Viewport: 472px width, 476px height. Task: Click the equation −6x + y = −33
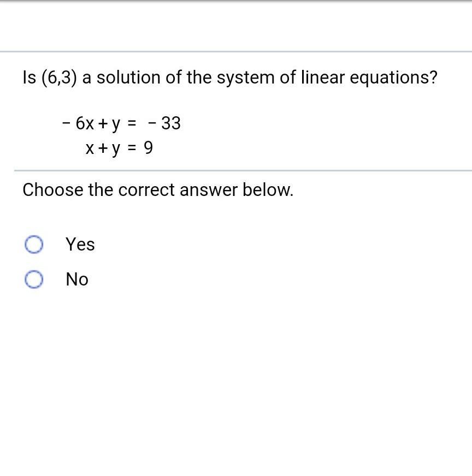click(x=121, y=124)
